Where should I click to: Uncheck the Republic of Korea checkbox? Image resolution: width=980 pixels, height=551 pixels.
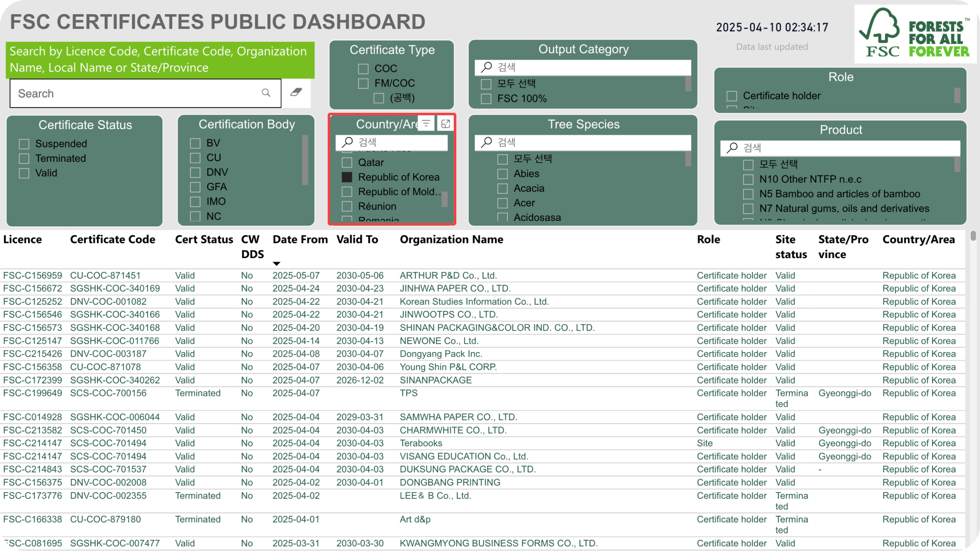click(347, 177)
